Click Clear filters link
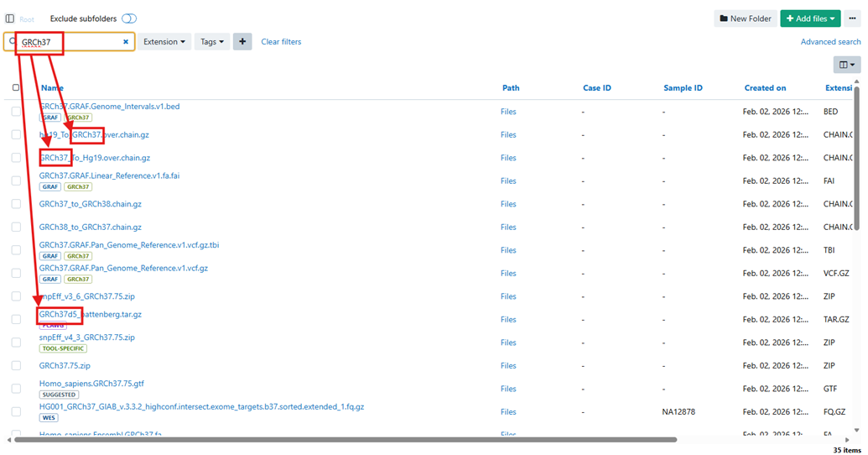 (281, 42)
